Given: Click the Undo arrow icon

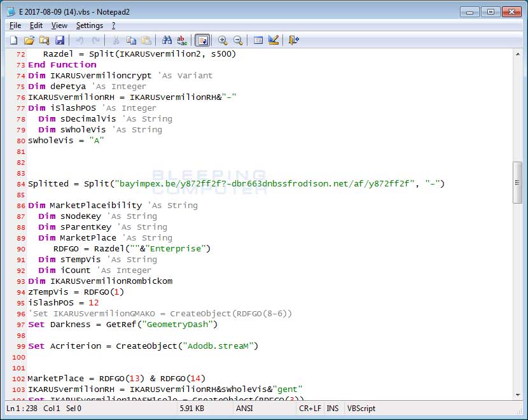Looking at the screenshot, I should pos(80,41).
